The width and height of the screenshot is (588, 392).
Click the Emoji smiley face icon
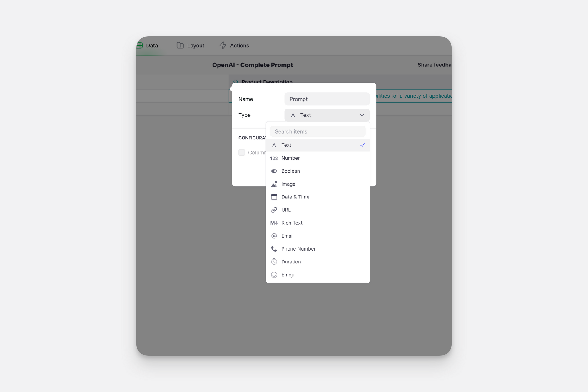click(274, 275)
